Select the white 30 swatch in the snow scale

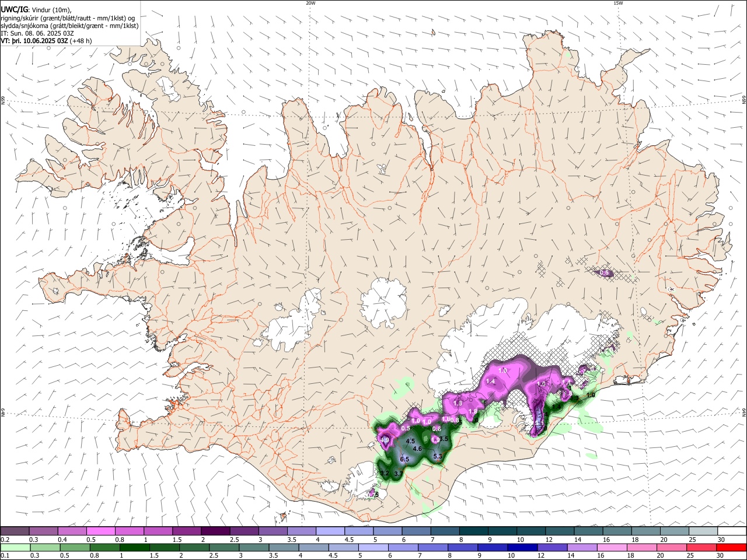(731, 531)
